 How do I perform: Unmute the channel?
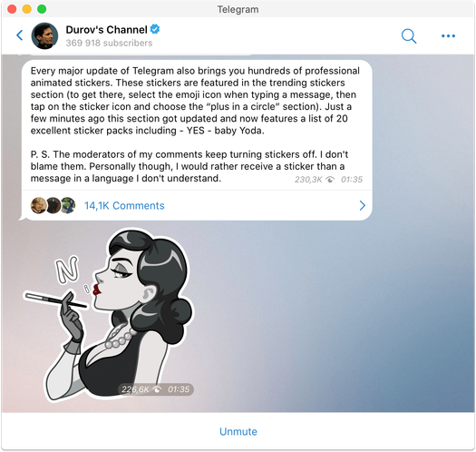tap(238, 432)
